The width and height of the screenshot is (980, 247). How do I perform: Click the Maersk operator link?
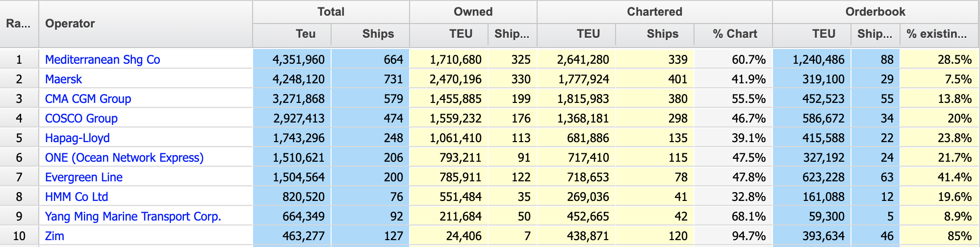click(63, 79)
